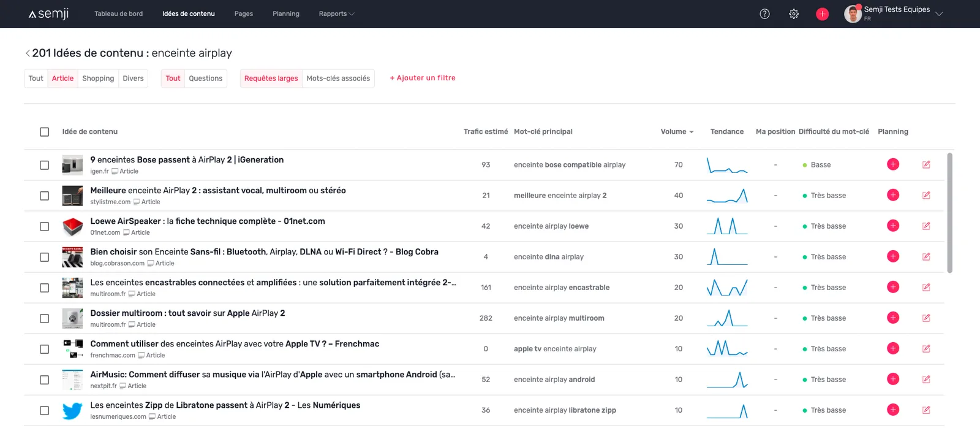Open the Semji Tests Equipes account menu
Image resolution: width=980 pixels, height=428 pixels.
[x=894, y=13]
